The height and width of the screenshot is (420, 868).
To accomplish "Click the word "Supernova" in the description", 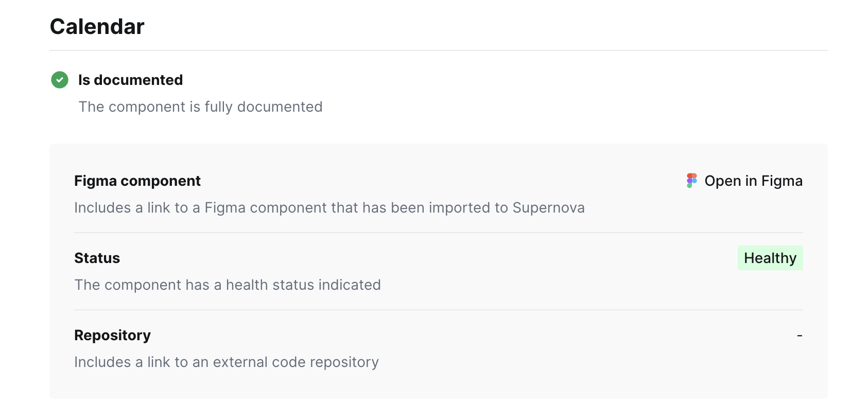I will coord(548,207).
